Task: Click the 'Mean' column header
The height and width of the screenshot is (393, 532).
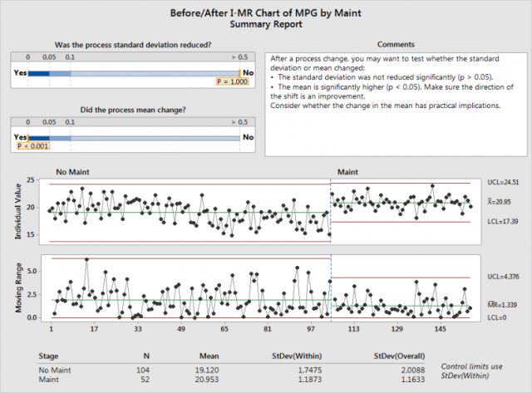Action: [x=209, y=356]
